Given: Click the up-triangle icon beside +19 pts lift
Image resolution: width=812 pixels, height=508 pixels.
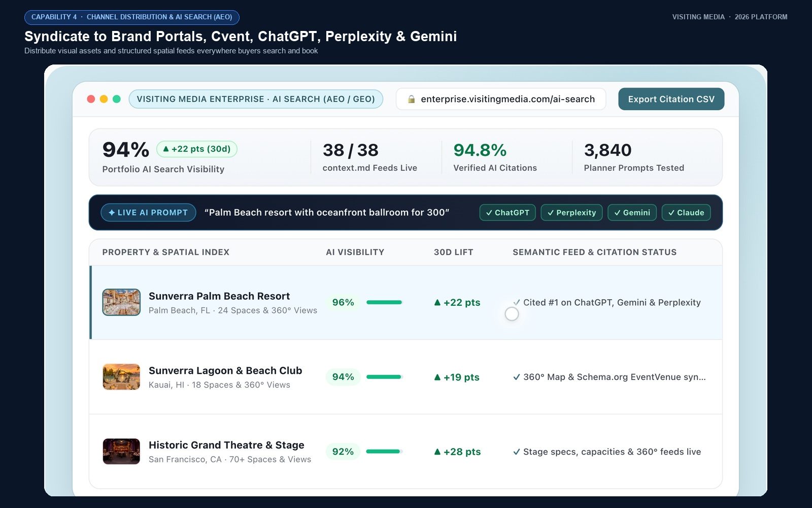Looking at the screenshot, I should tap(437, 377).
